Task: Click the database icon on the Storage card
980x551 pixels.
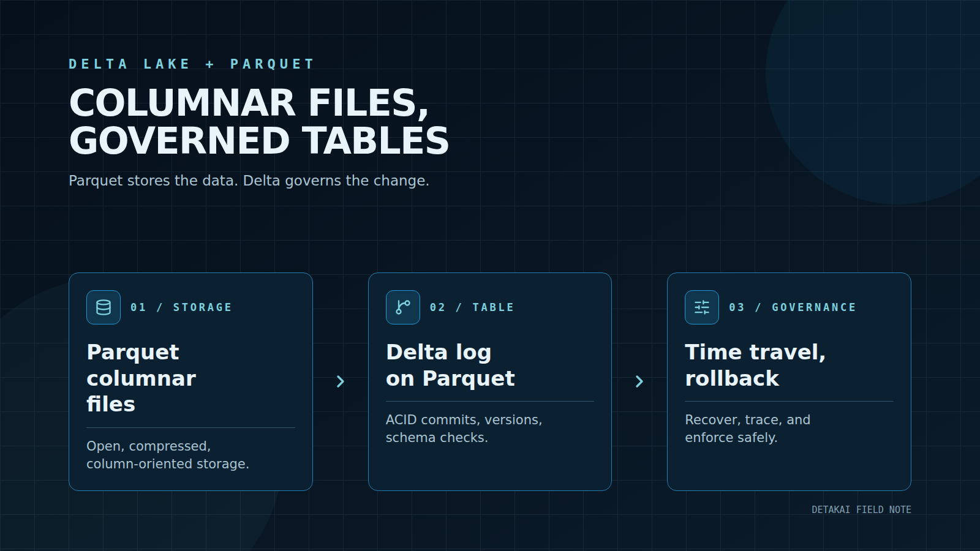Action: (104, 307)
